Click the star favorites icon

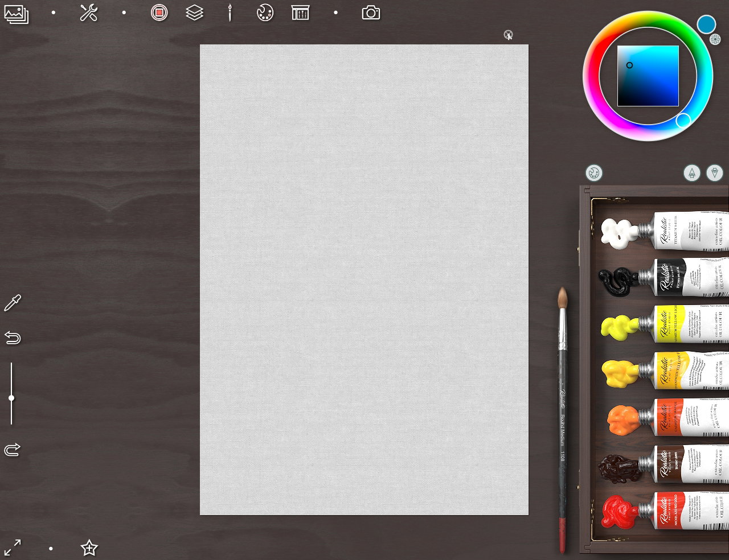[x=89, y=548]
